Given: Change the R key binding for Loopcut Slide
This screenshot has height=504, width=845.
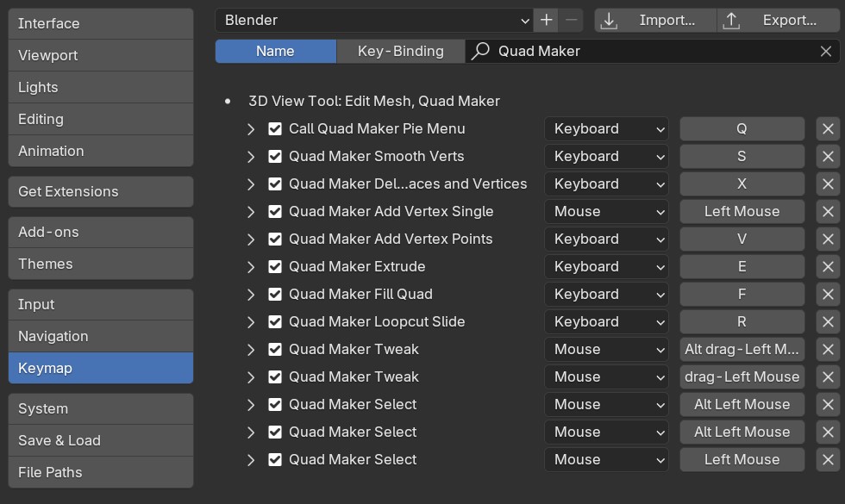Looking at the screenshot, I should tap(742, 321).
